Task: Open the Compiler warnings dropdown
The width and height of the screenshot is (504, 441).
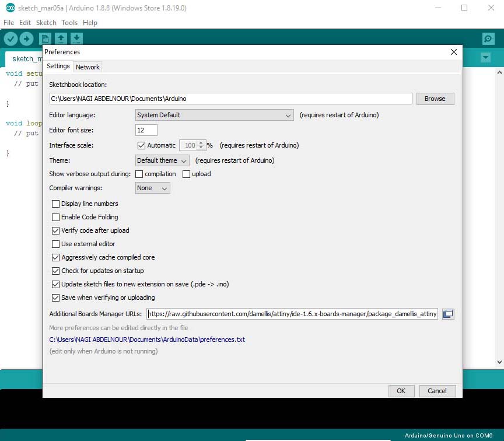Action: click(152, 188)
